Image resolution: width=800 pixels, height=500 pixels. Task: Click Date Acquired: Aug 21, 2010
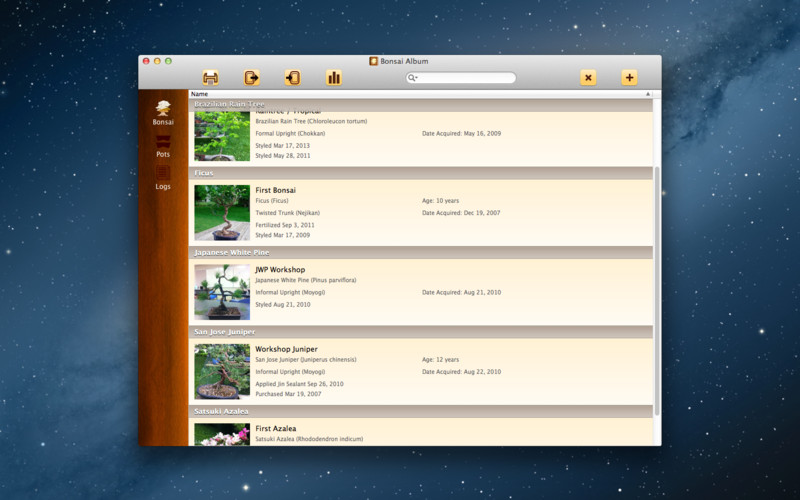[461, 292]
